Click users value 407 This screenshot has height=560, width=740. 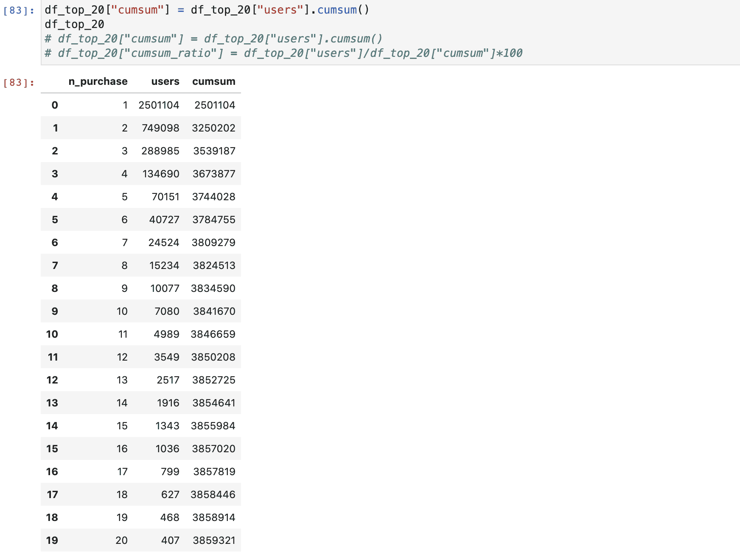[171, 540]
